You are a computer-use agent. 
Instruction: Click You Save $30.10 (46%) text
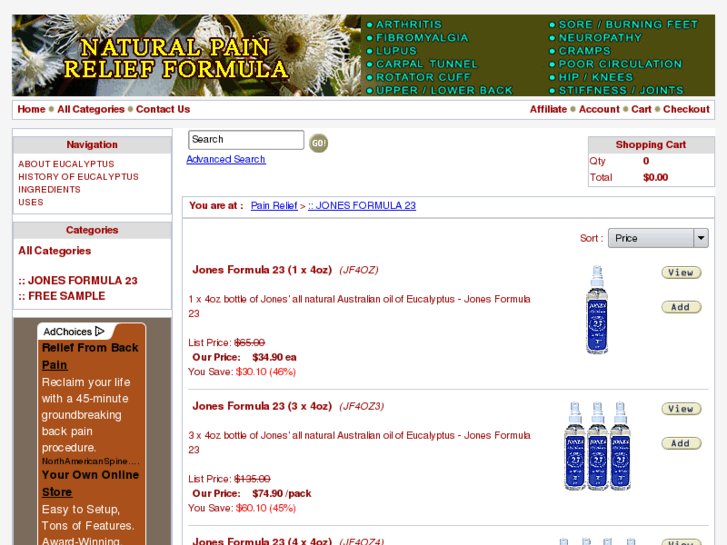pyautogui.click(x=242, y=372)
